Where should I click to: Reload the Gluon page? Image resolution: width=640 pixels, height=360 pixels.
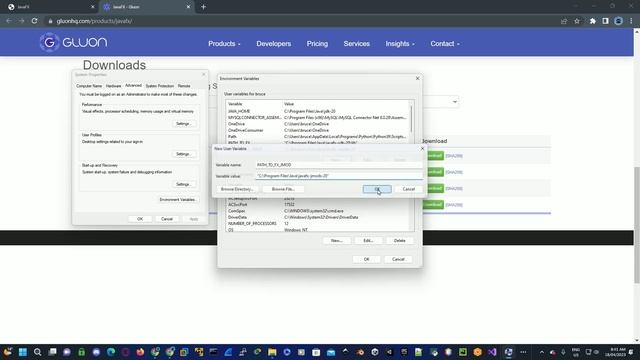pos(34,21)
